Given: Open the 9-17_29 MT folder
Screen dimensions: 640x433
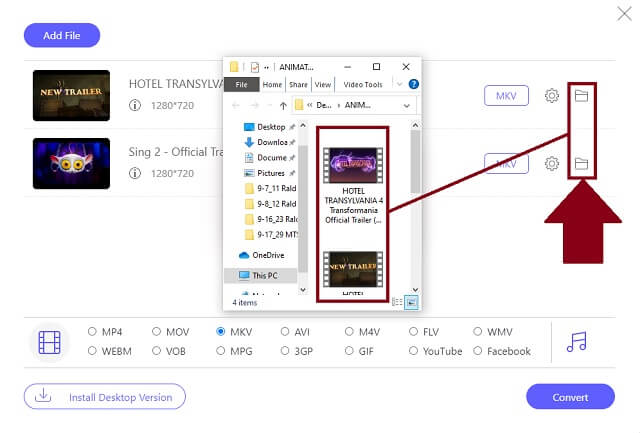Looking at the screenshot, I should (x=271, y=235).
